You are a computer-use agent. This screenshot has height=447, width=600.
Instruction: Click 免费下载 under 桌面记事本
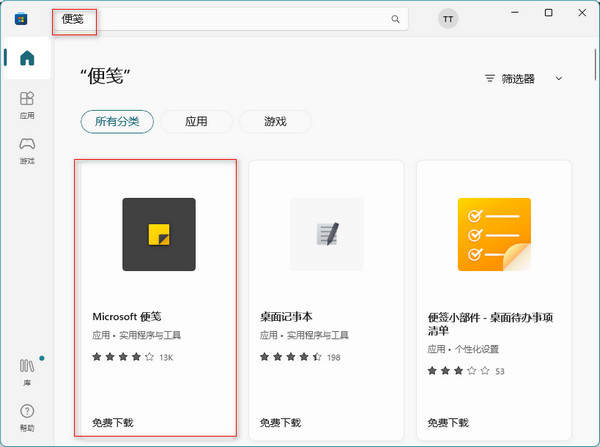click(x=280, y=423)
